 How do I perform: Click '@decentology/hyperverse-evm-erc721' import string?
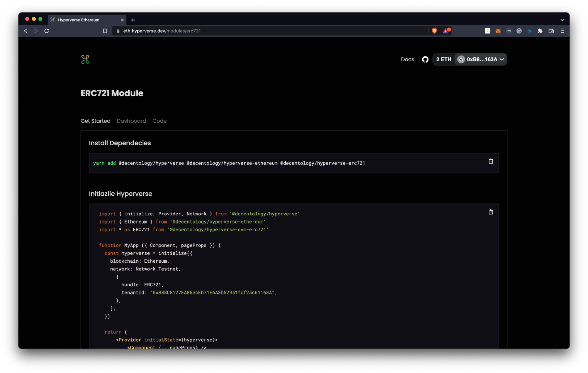pyautogui.click(x=218, y=230)
